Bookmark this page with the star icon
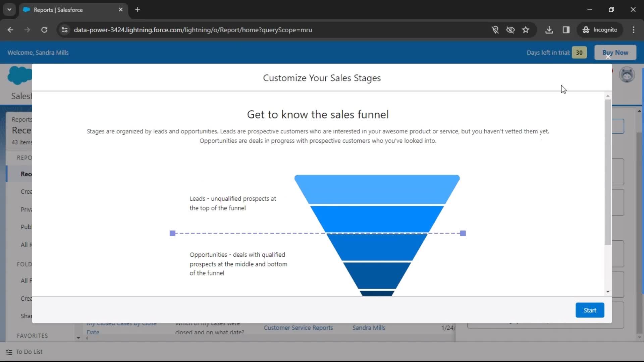Image resolution: width=644 pixels, height=362 pixels. pos(526,30)
